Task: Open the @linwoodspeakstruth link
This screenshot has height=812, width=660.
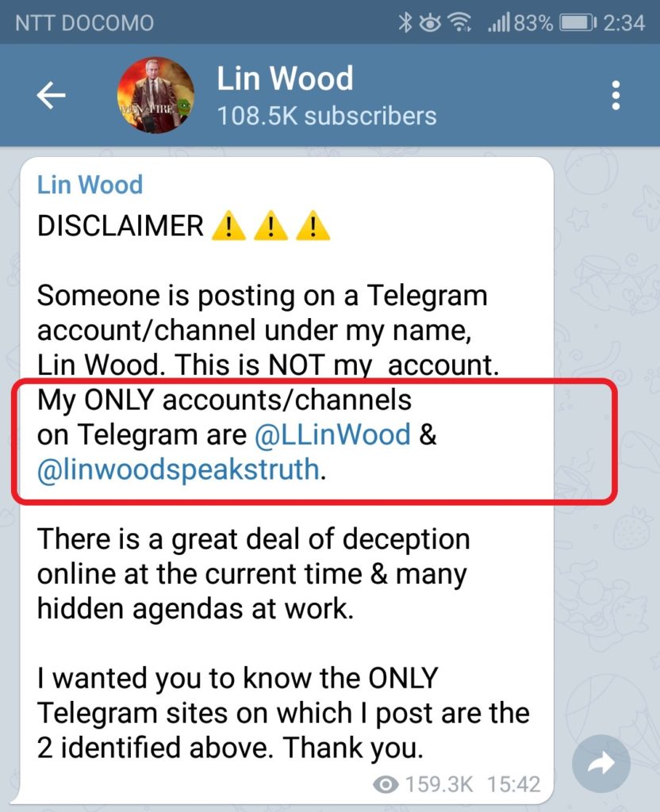Action: pyautogui.click(x=178, y=469)
